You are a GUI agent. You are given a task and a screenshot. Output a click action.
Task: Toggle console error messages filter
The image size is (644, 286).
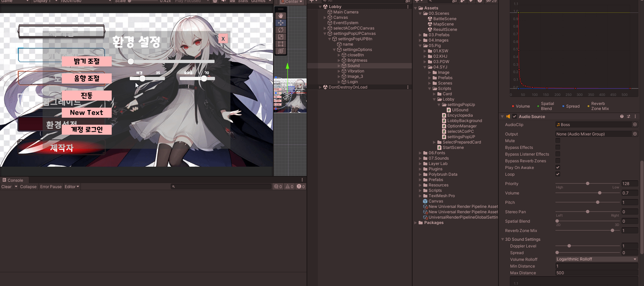[301, 187]
